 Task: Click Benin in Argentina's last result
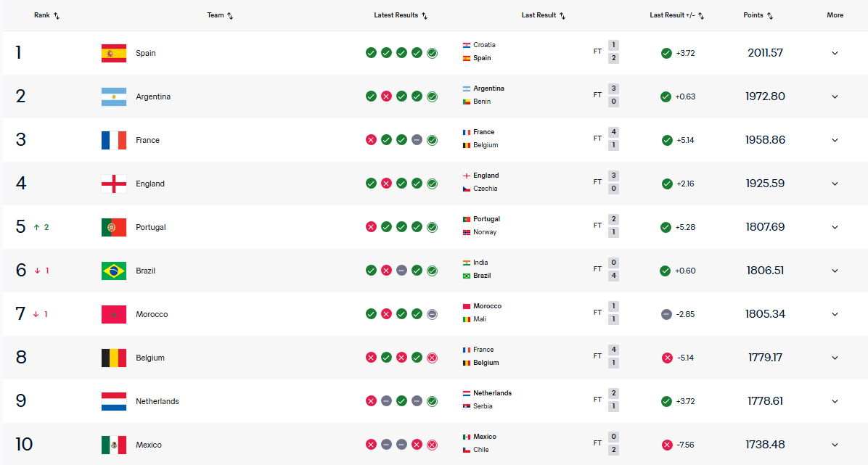pos(482,102)
